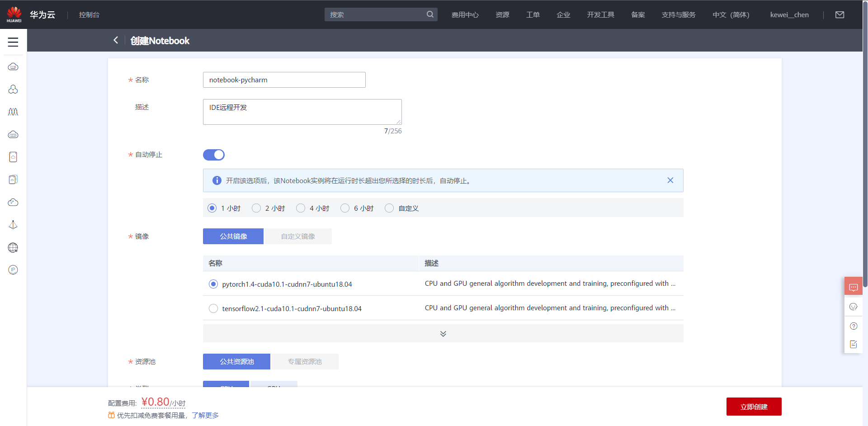Image resolution: width=868 pixels, height=426 pixels.
Task: Click the 控制台 link
Action: pyautogui.click(x=89, y=14)
